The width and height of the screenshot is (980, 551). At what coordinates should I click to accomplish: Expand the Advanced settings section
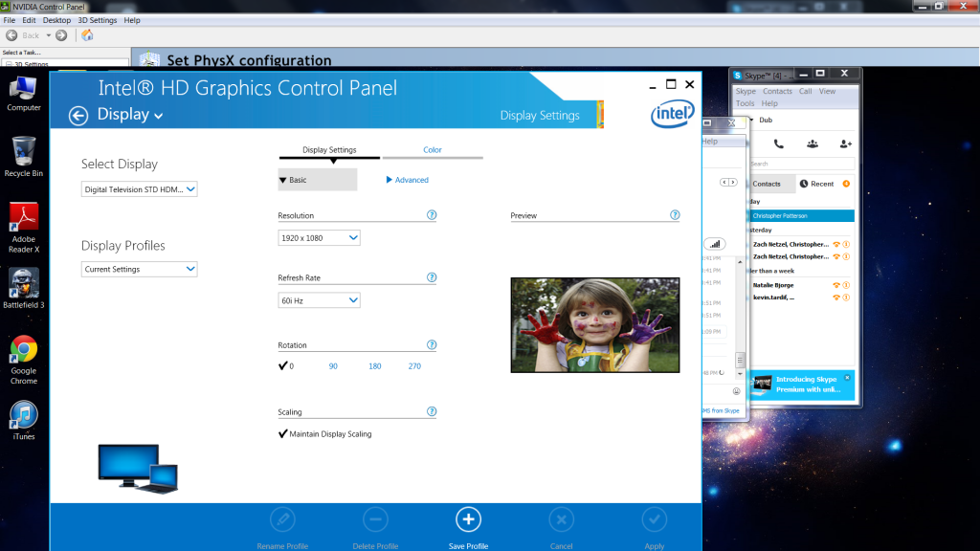click(x=408, y=180)
